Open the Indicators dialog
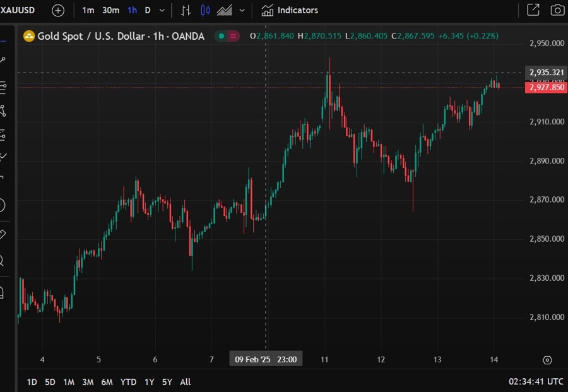 [290, 10]
